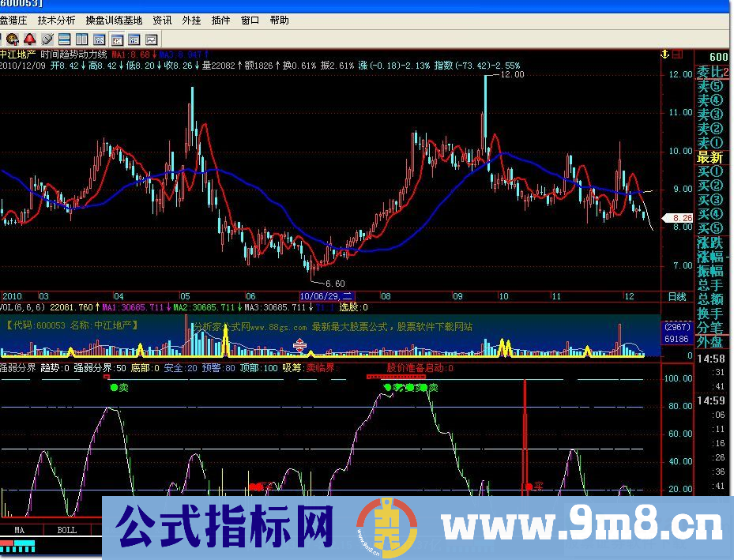
Task: Click the 时间趋势动力线 indicator name
Action: 73,54
